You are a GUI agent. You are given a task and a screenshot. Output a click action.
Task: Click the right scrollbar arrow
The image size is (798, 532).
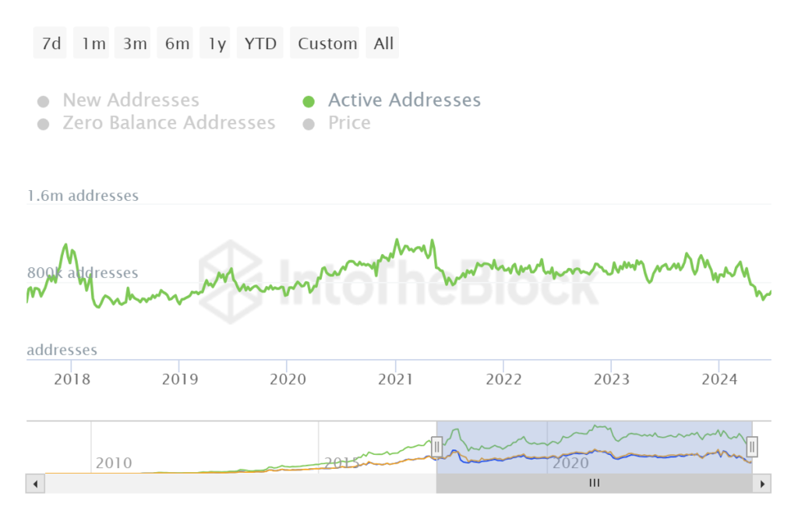click(763, 483)
